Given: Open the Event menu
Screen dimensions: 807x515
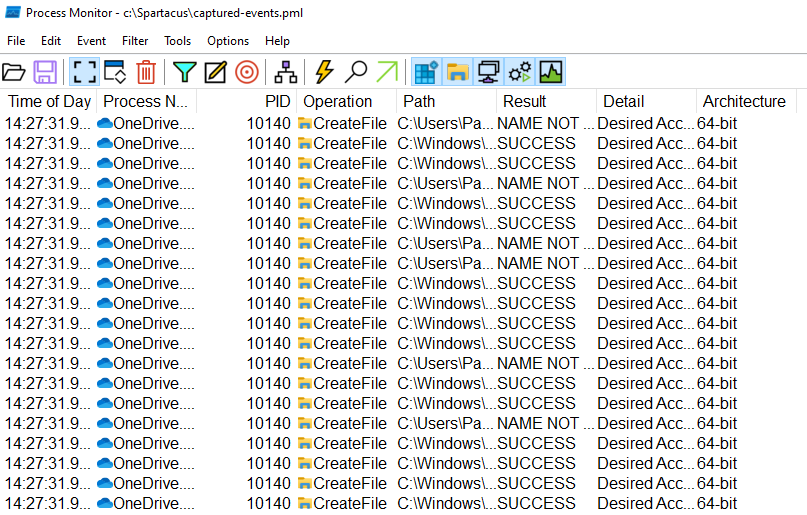Looking at the screenshot, I should point(91,41).
